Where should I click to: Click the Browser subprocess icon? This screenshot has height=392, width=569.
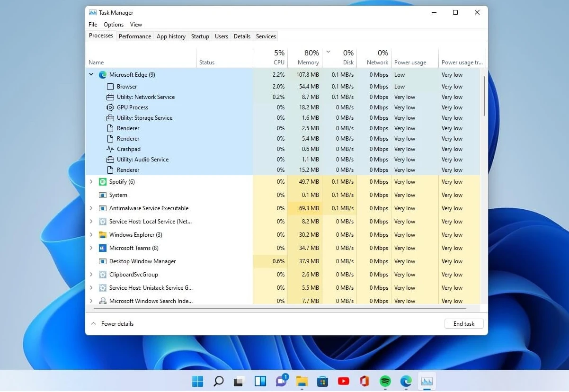point(110,87)
